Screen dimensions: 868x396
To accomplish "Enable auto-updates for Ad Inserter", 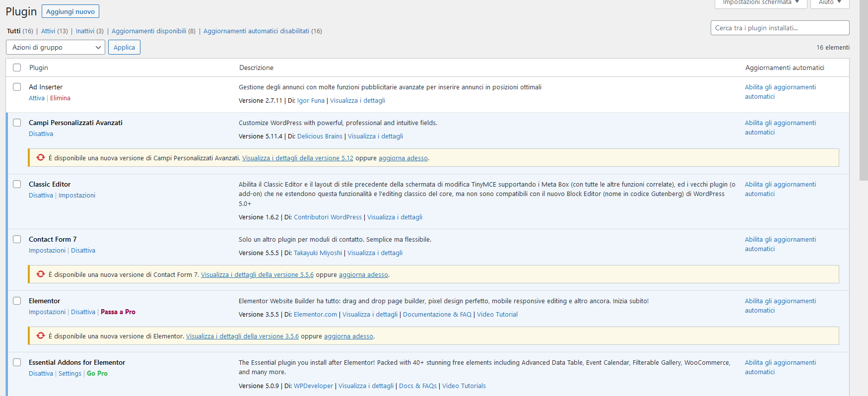I will click(780, 92).
